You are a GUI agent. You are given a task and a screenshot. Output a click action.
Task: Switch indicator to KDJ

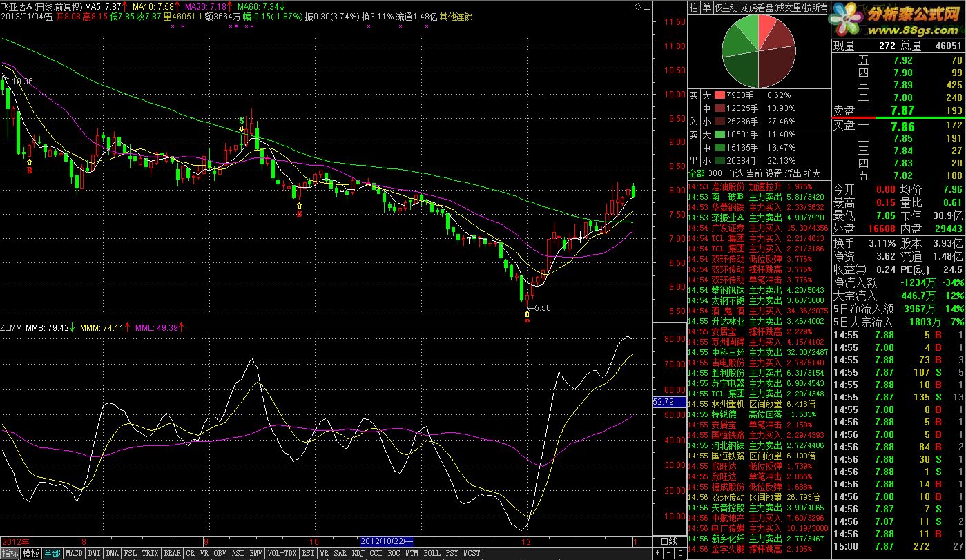point(358,553)
